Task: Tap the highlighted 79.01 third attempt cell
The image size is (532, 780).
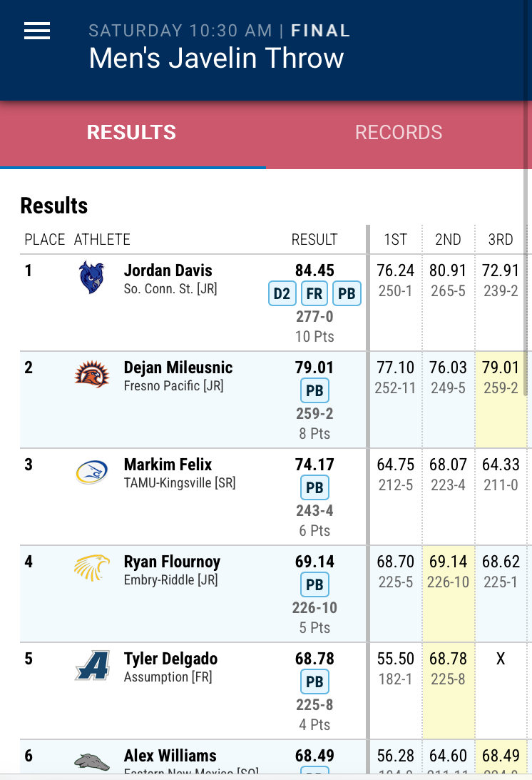Action: coord(501,377)
